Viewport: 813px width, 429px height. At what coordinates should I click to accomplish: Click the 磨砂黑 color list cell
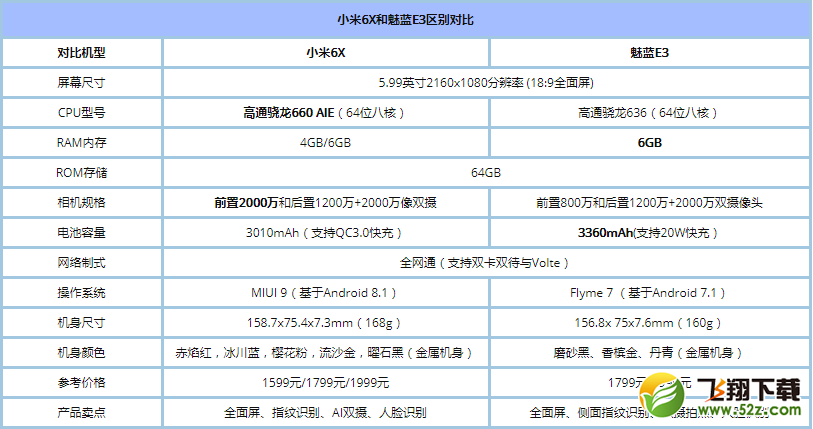[650, 353]
